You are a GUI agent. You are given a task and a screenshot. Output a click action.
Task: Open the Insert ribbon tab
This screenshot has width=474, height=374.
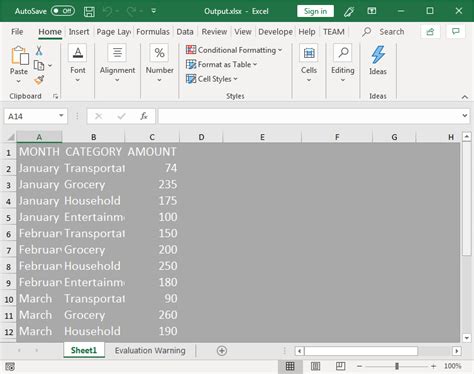pyautogui.click(x=79, y=32)
